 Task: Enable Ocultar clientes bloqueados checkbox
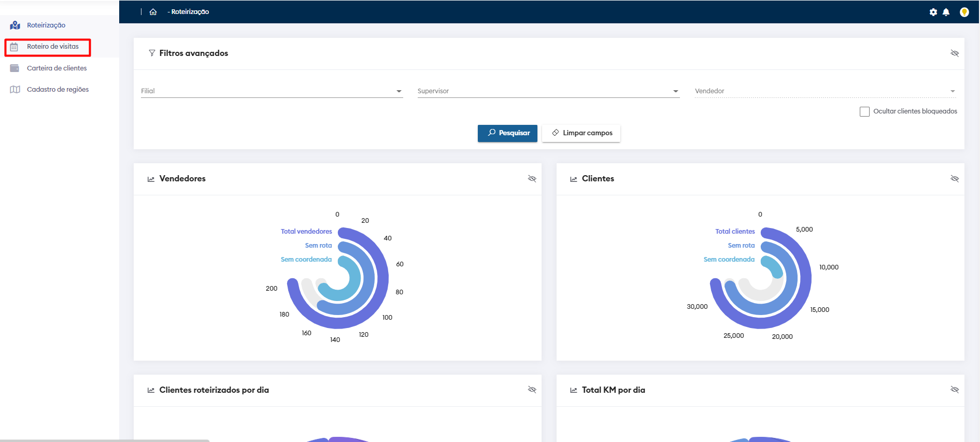pyautogui.click(x=864, y=111)
